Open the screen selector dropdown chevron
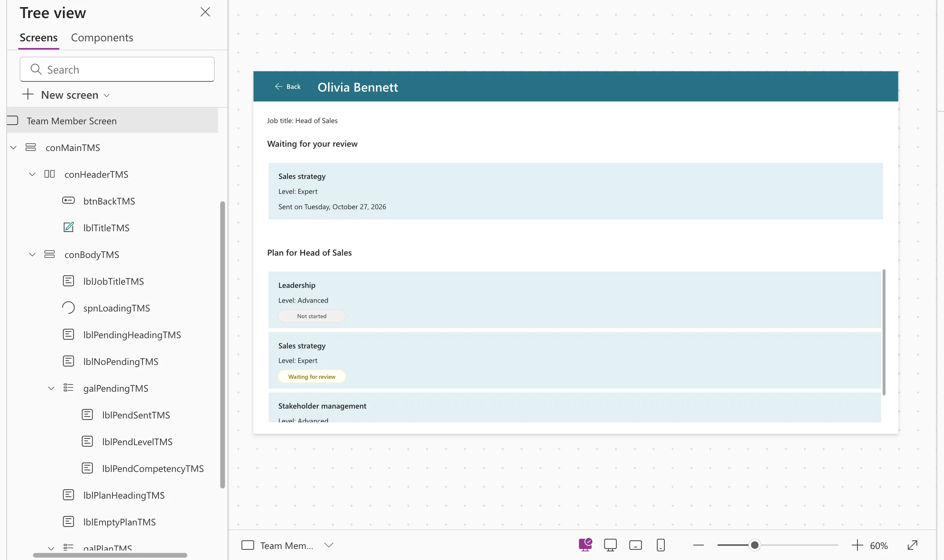 click(329, 545)
